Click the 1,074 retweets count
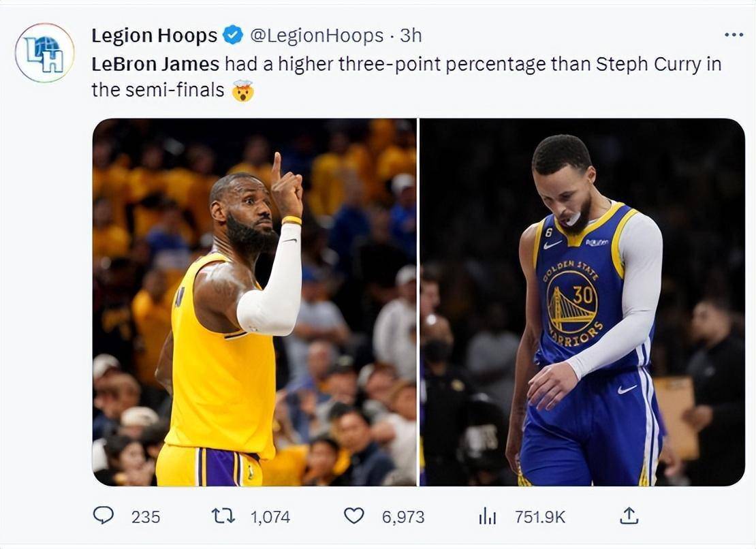Image resolution: width=756 pixels, height=549 pixels. [270, 517]
